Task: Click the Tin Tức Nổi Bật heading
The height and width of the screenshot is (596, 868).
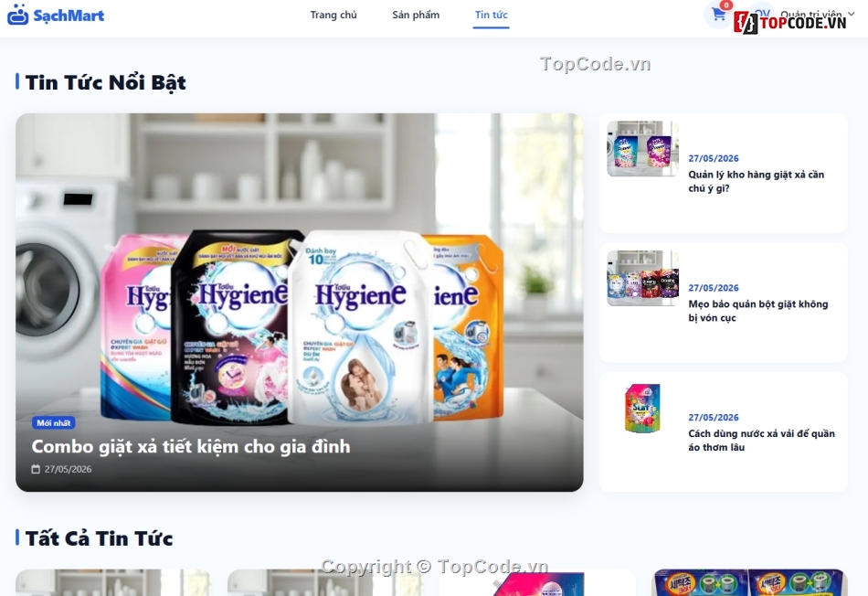Action: 106,82
